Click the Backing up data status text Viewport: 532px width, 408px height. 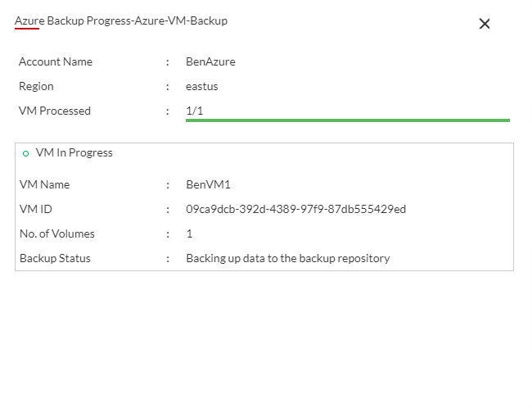(287, 258)
